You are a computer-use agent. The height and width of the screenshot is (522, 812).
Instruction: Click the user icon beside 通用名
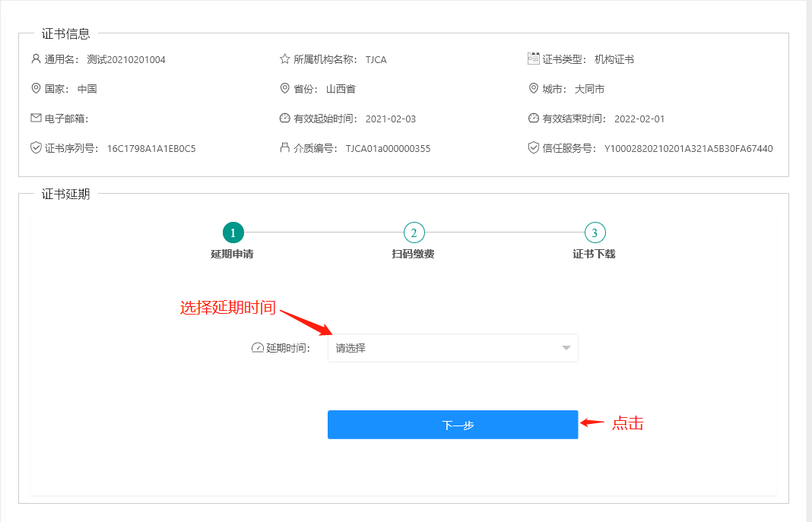point(36,59)
